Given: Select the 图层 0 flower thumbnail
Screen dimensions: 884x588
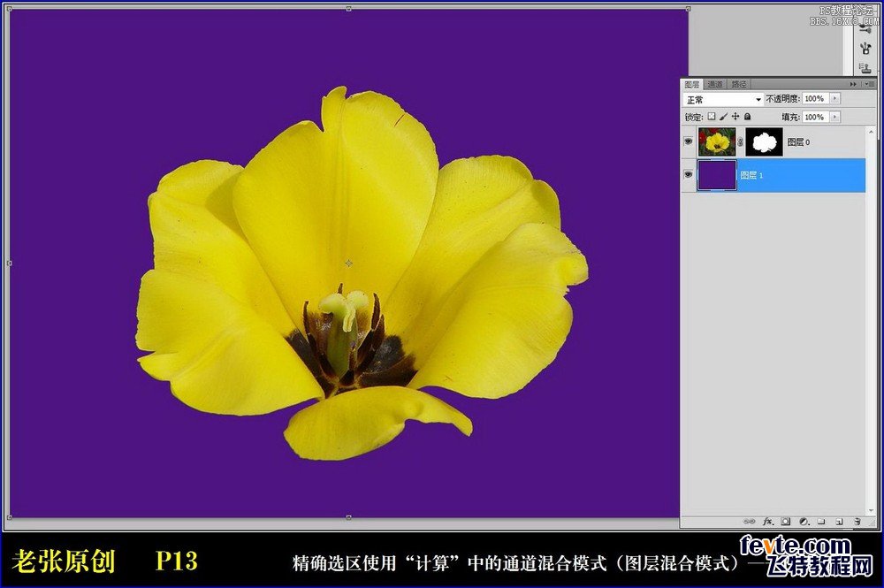Looking at the screenshot, I should pyautogui.click(x=717, y=141).
